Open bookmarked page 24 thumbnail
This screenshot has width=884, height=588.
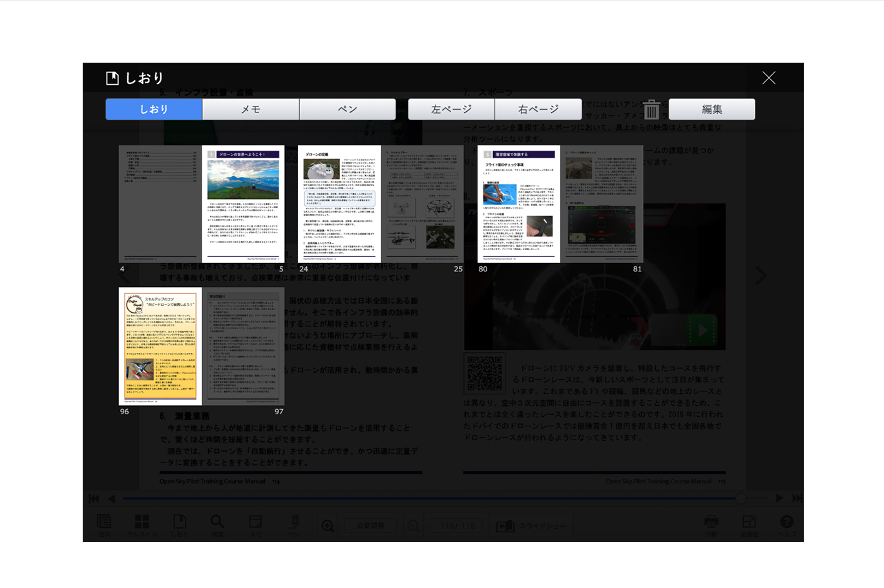339,204
